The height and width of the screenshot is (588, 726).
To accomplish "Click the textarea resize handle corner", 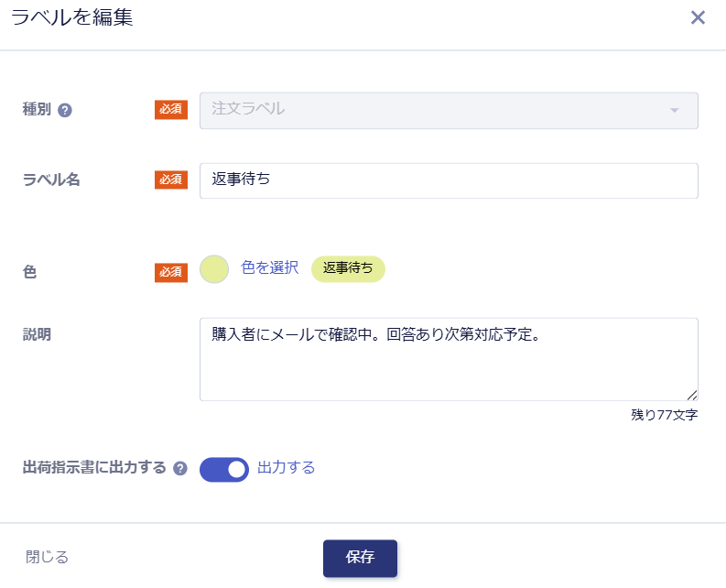I will (692, 395).
